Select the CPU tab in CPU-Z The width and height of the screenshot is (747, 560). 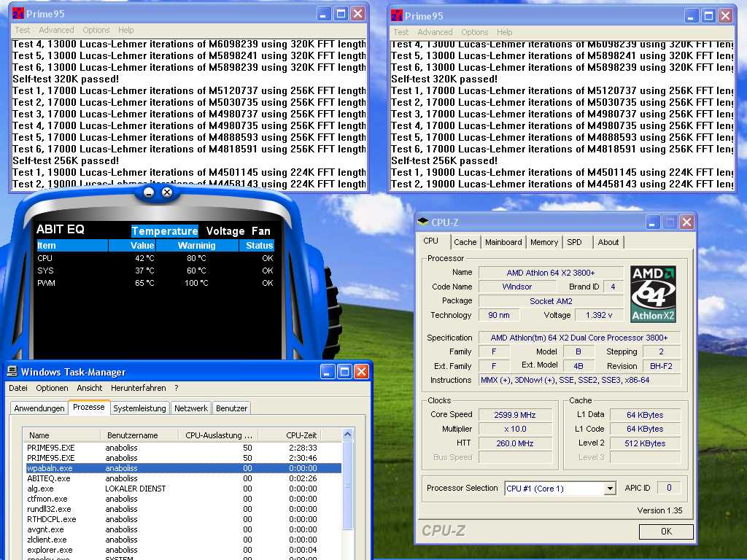click(x=433, y=241)
